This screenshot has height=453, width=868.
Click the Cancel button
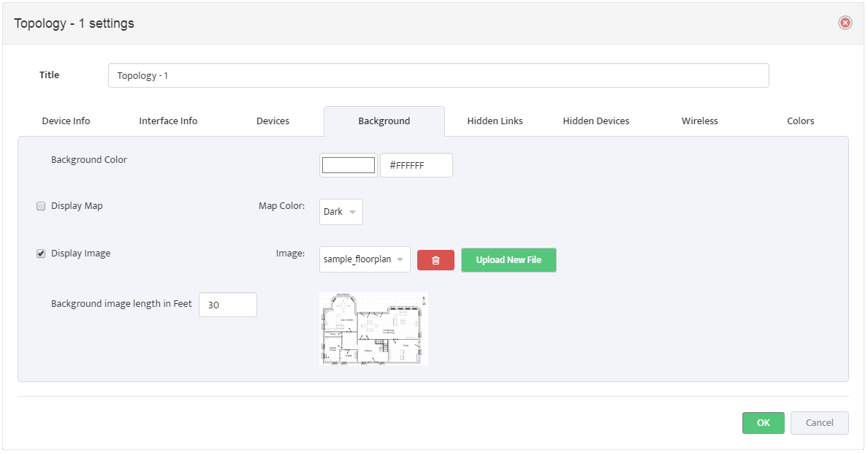(x=819, y=423)
